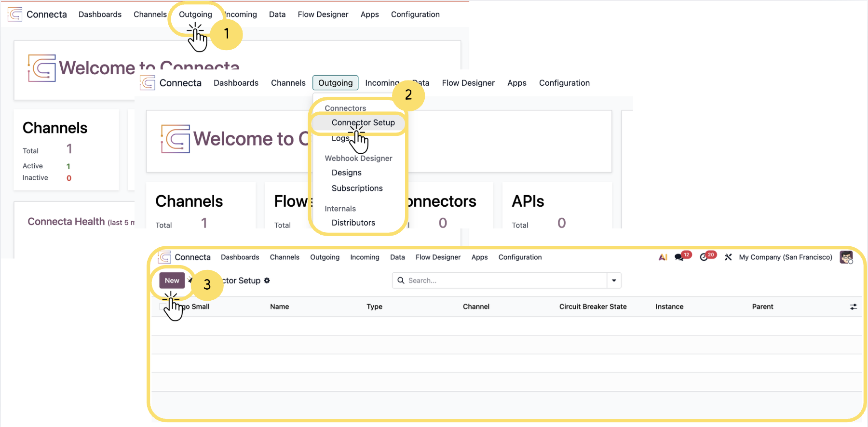Open the highlighted Outgoing menu in the middle navbar
The image size is (868, 427).
(335, 83)
